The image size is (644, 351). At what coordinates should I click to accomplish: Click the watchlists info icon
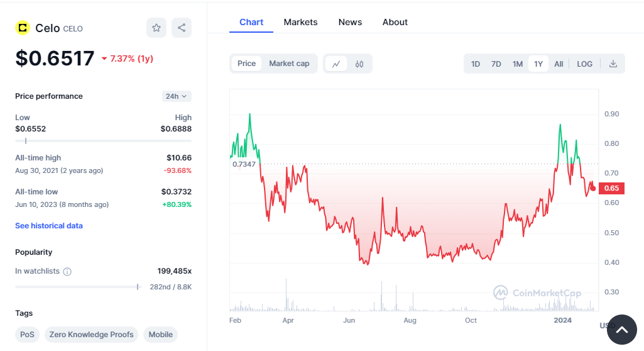67,272
